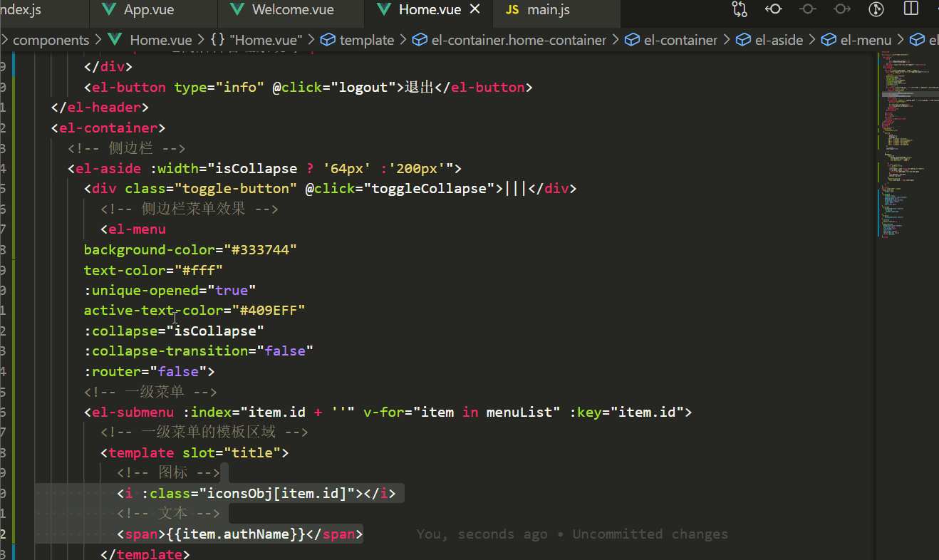Click the closing template tag line
The height and width of the screenshot is (560, 939).
(x=145, y=554)
